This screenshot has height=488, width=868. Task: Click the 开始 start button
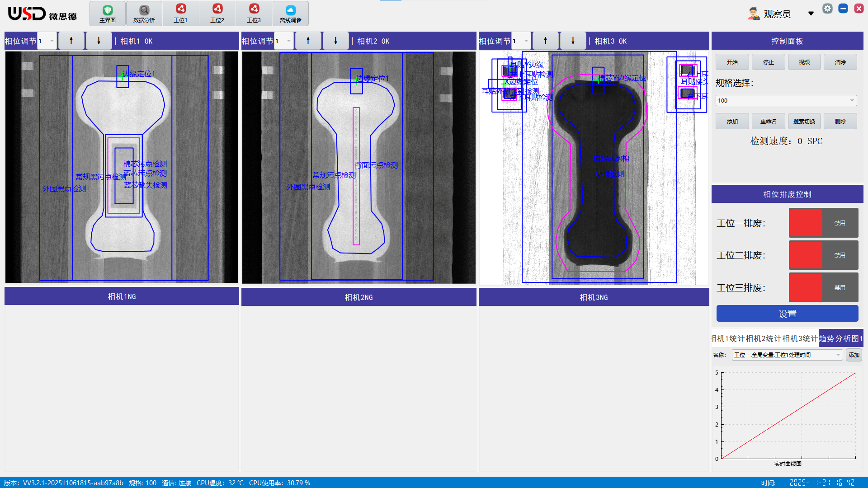732,62
